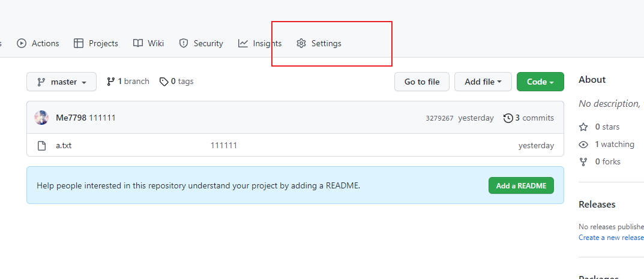Click the commit history clock icon
The image size is (644, 279).
[508, 118]
